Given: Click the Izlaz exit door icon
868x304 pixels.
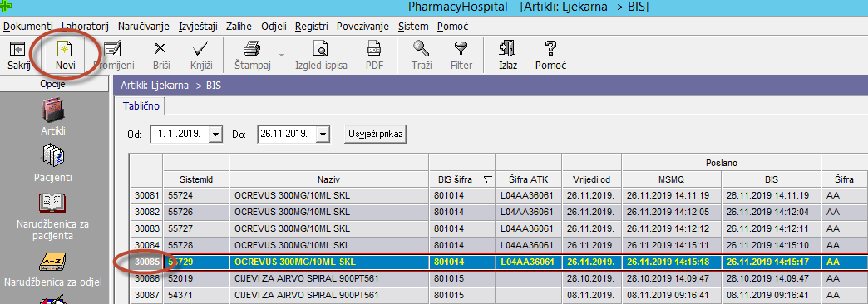Looking at the screenshot, I should point(508,49).
